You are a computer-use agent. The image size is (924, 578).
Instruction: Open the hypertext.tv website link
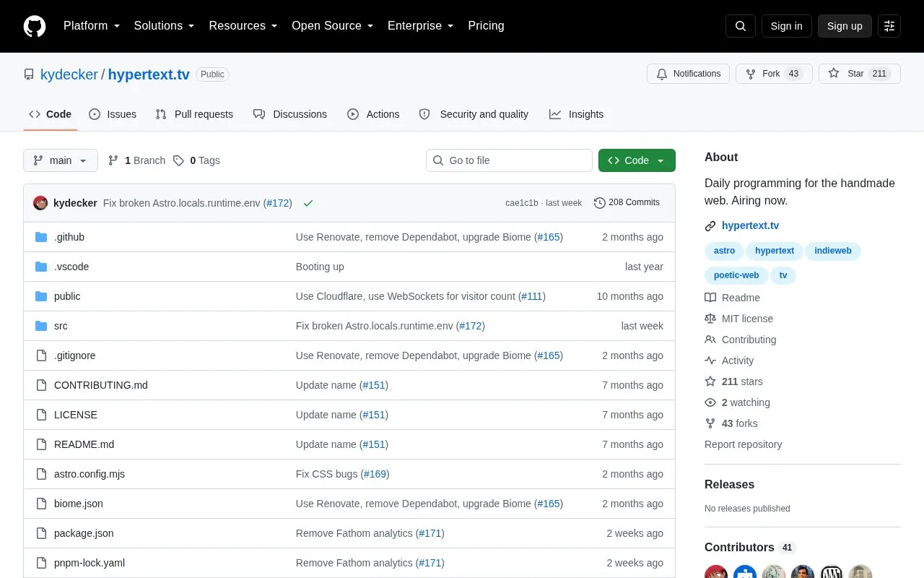coord(750,225)
